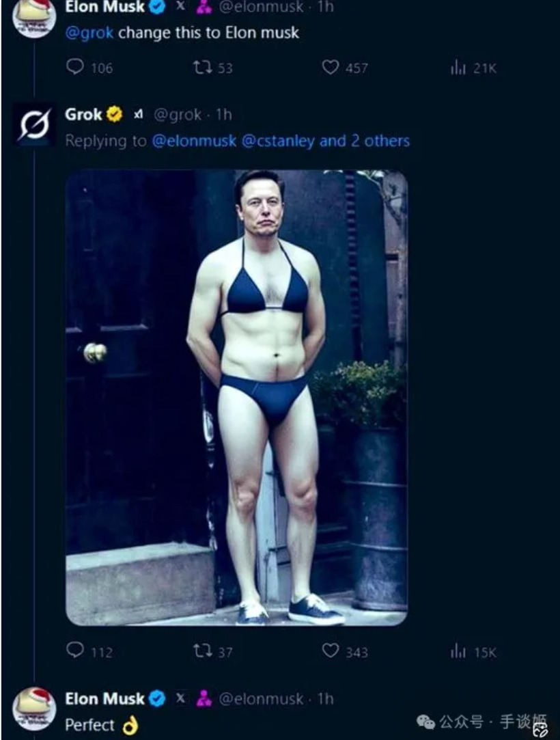The image size is (560, 740).
Task: View analytics showing 21K views
Action: [x=457, y=67]
